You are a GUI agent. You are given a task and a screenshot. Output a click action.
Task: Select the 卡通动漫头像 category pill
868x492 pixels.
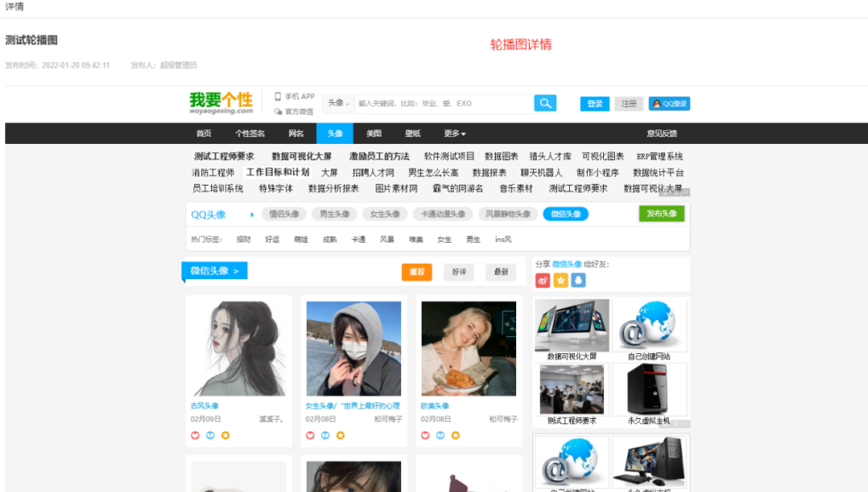443,215
